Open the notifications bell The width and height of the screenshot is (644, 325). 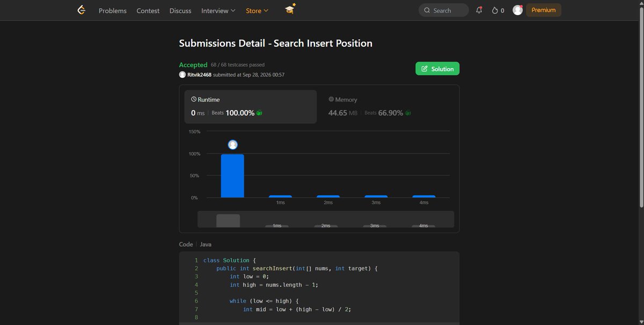(x=479, y=10)
